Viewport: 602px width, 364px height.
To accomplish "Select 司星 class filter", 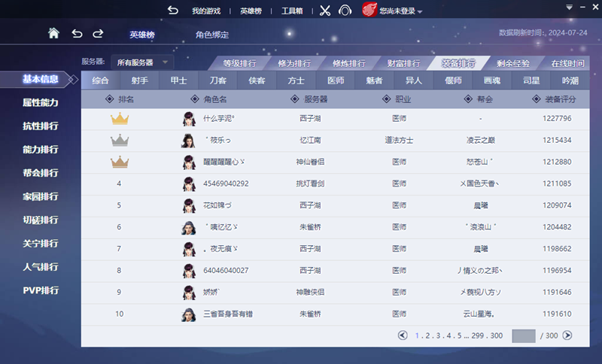I will [x=531, y=80].
